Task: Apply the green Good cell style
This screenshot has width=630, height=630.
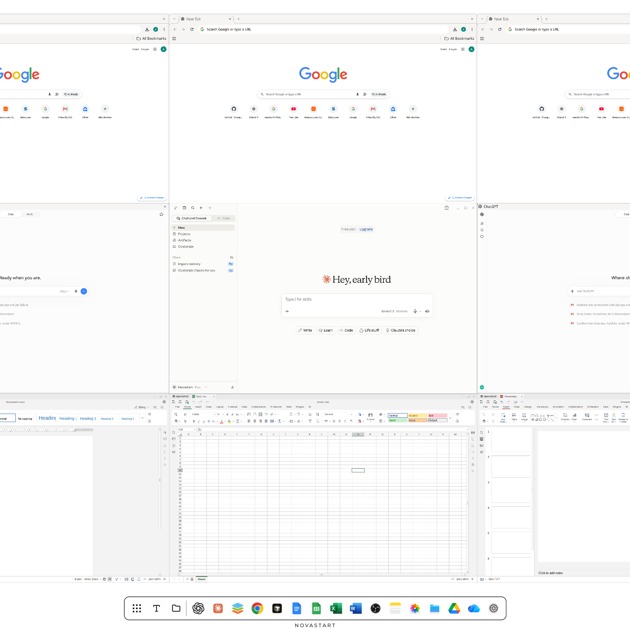Action: pyautogui.click(x=397, y=420)
